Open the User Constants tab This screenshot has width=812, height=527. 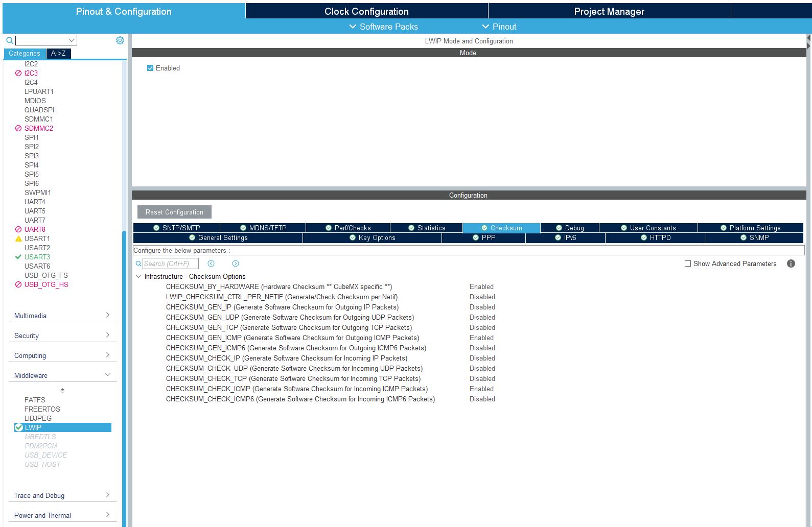(x=648, y=228)
